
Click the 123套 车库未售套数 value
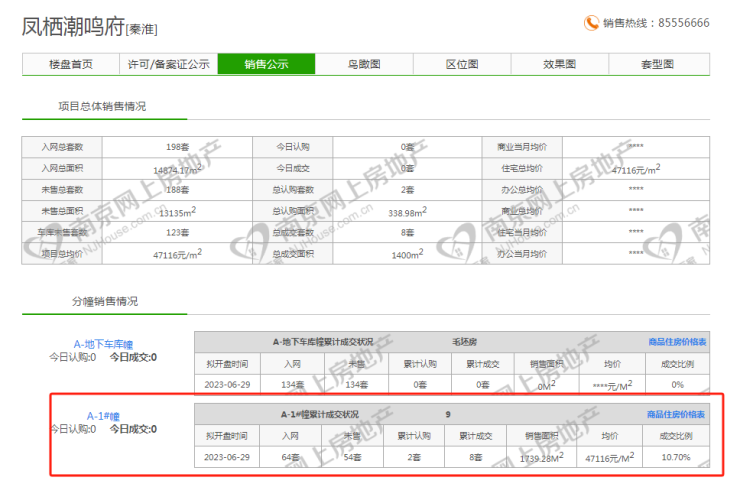177,233
